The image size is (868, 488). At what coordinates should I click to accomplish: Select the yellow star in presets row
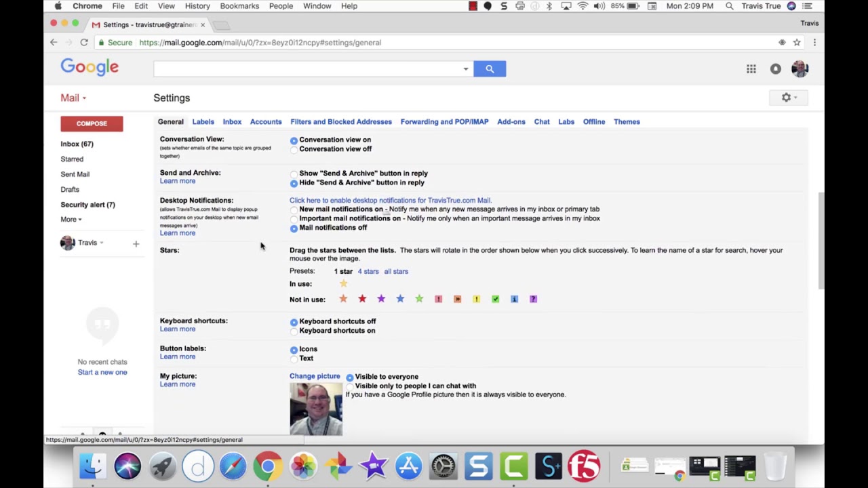tap(343, 283)
